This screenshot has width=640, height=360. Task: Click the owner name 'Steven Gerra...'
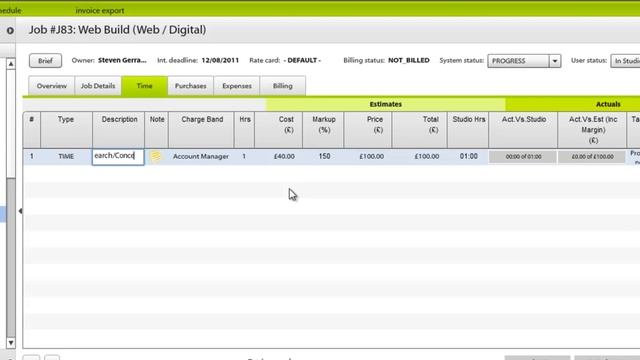122,60
